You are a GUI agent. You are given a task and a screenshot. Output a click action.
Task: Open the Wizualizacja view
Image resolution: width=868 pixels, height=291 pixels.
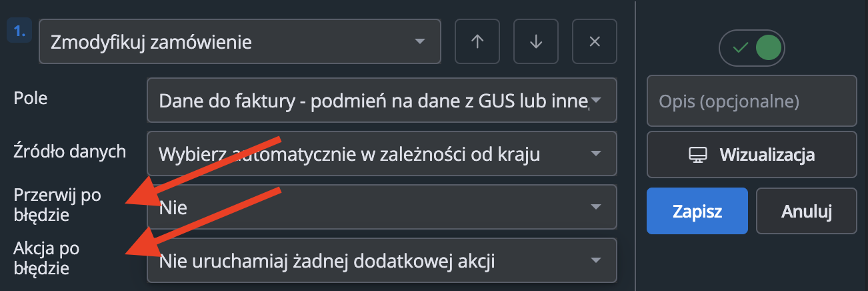(752, 155)
